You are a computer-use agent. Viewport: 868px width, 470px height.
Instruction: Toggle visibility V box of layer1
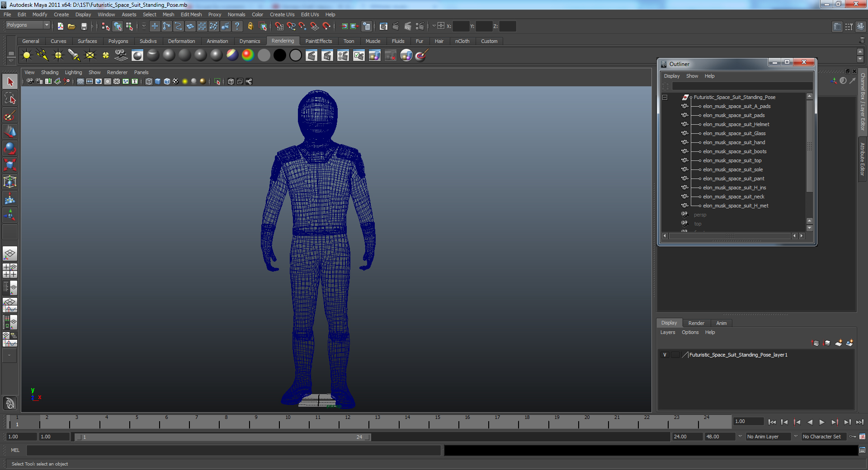point(665,355)
